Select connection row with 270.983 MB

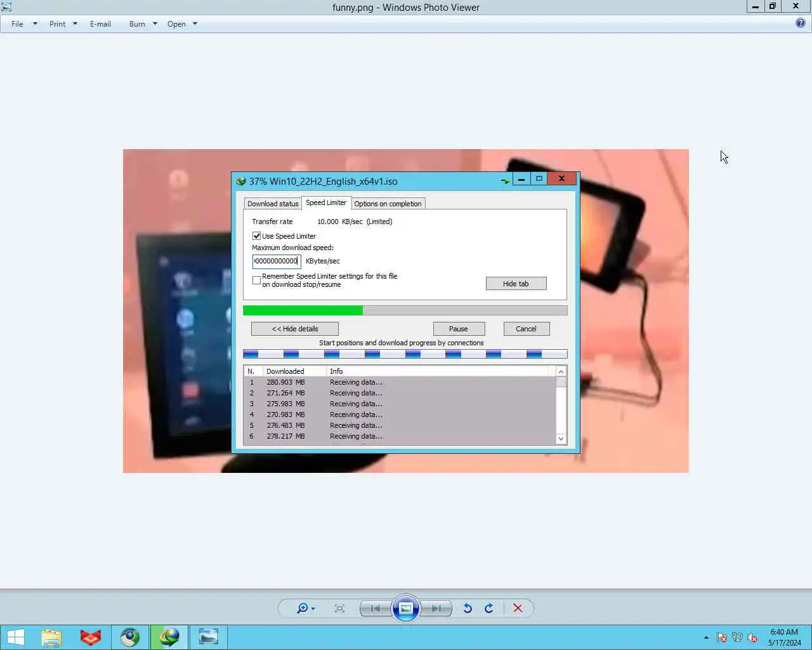coord(400,415)
